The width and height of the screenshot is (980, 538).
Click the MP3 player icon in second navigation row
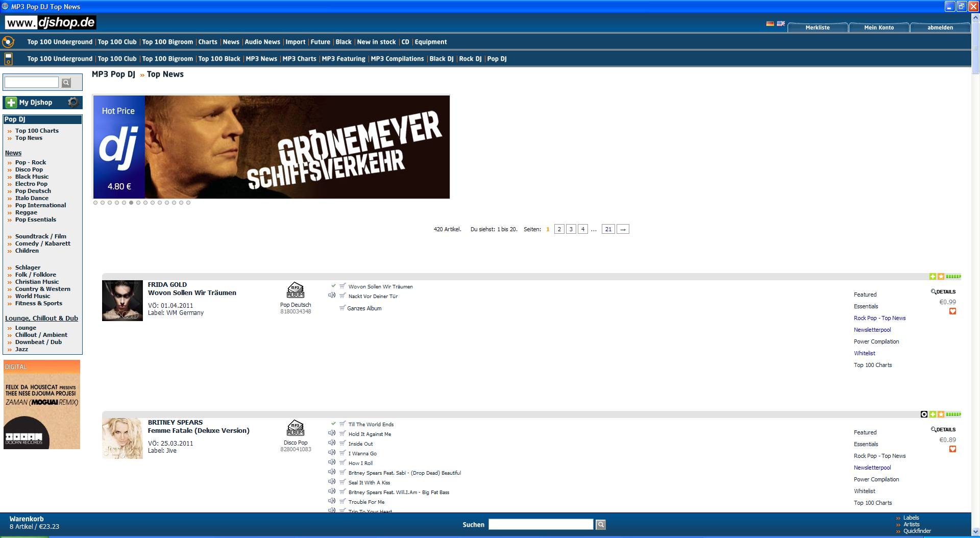pyautogui.click(x=8, y=59)
